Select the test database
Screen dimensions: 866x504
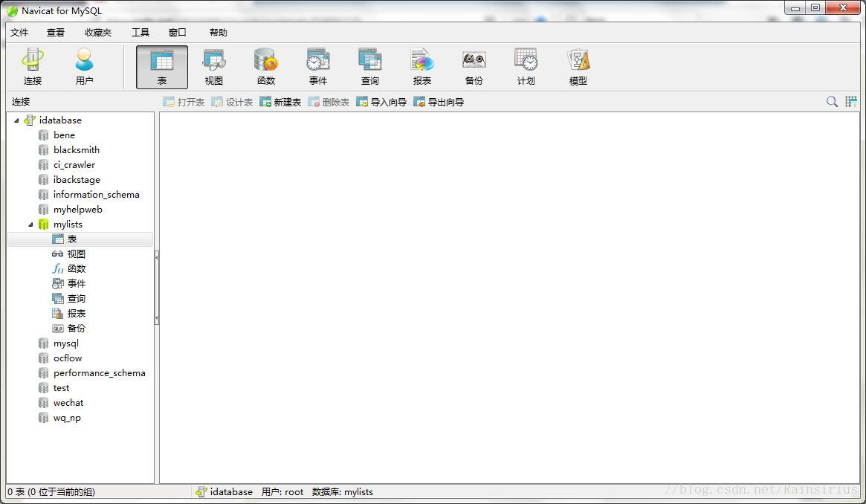61,388
